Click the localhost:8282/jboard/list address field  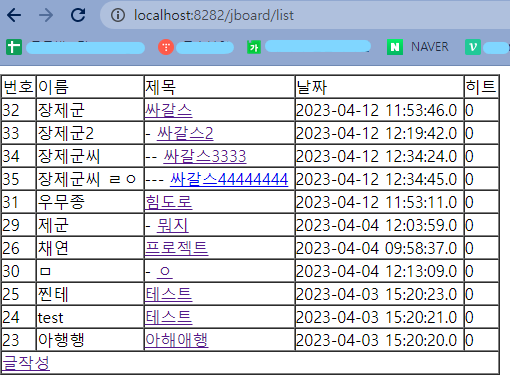click(x=214, y=15)
